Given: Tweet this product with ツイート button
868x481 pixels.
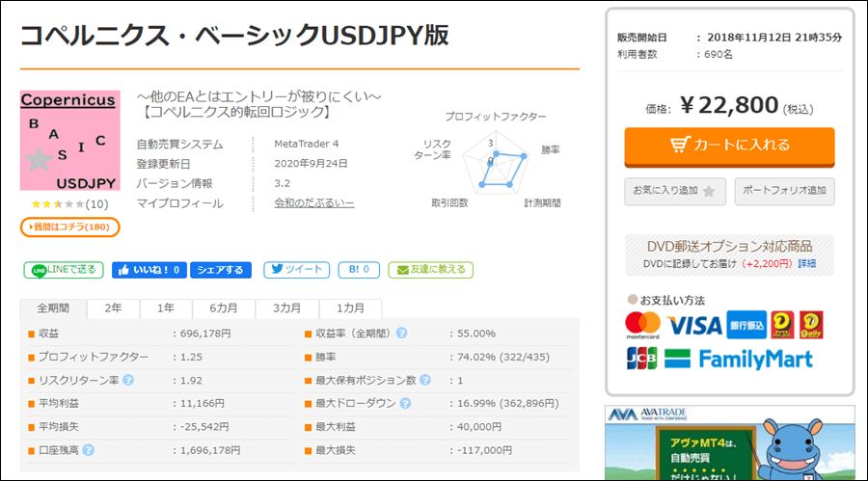Looking at the screenshot, I should pos(296,270).
